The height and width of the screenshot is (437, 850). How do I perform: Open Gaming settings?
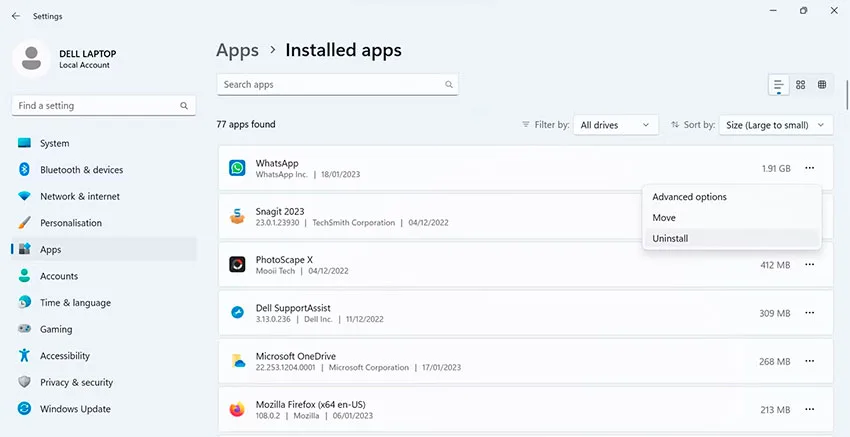tap(104, 329)
